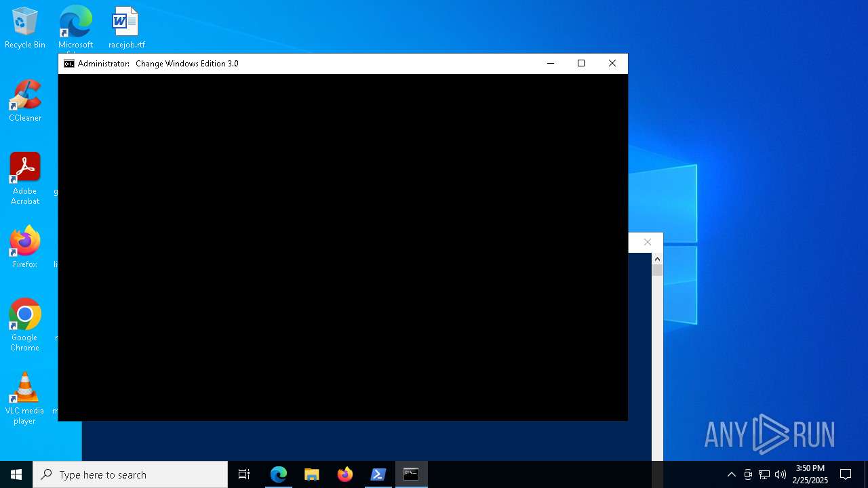Launch Adobe Acrobat from desktop
The width and height of the screenshot is (868, 488).
click(25, 179)
